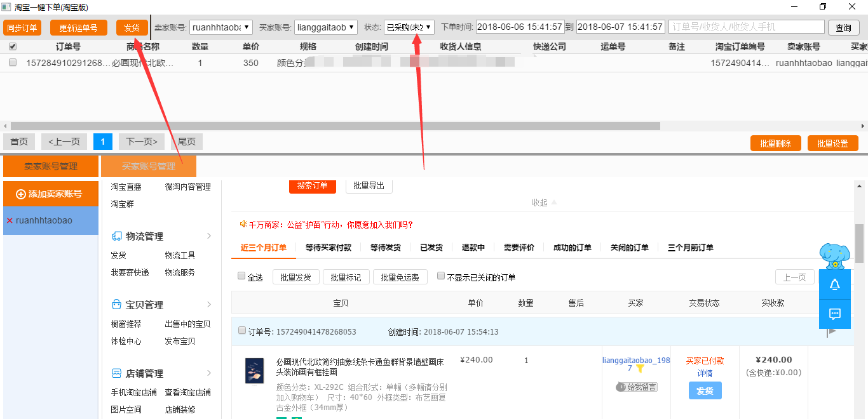Select the 三个月前订单 tab

click(691, 248)
